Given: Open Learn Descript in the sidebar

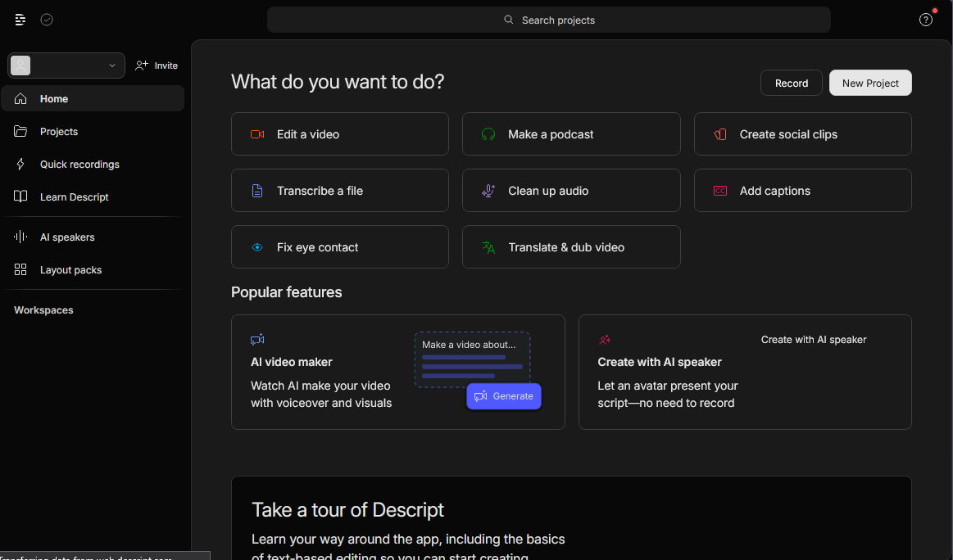Looking at the screenshot, I should tap(93, 196).
